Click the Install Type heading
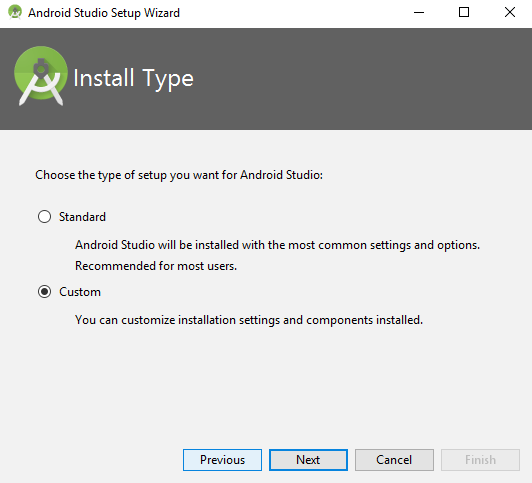 click(133, 79)
